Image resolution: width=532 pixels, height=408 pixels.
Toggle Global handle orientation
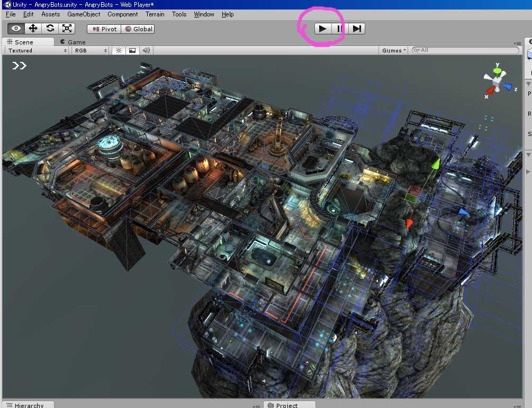tap(138, 29)
